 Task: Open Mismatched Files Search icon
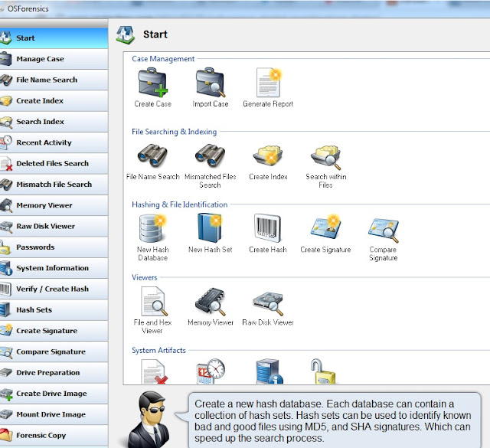point(211,155)
